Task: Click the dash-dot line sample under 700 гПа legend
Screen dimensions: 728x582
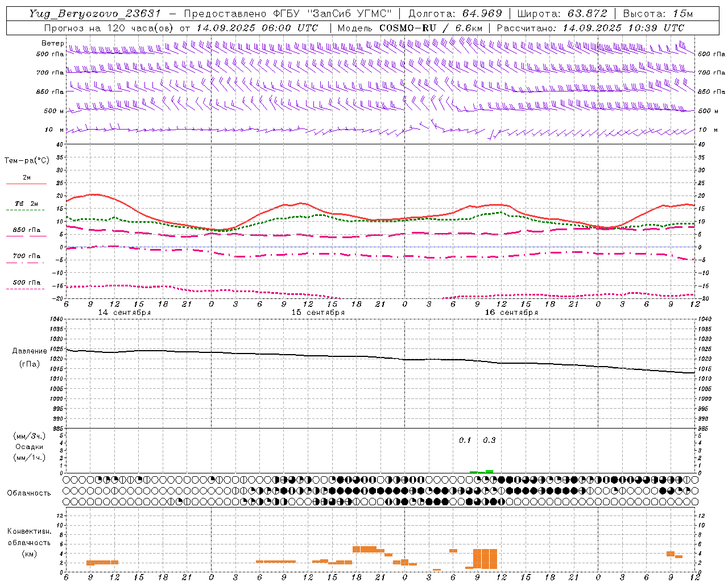Action: tap(26, 263)
